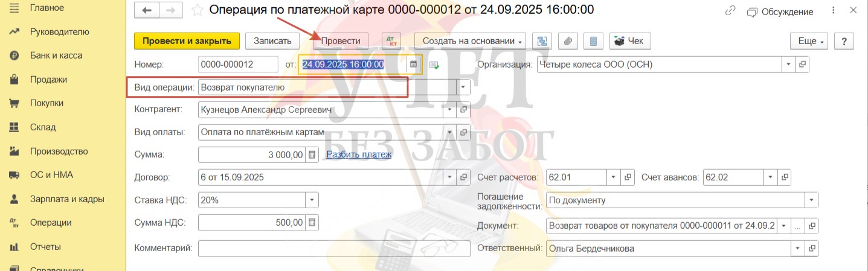Open Ответственный user record
Image resolution: width=868 pixels, height=271 pixels.
pos(812,248)
